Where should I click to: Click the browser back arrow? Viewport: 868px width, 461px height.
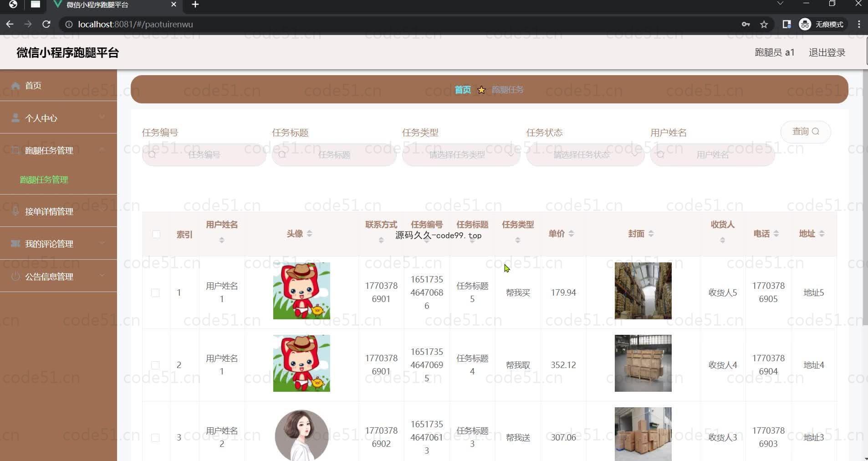10,24
